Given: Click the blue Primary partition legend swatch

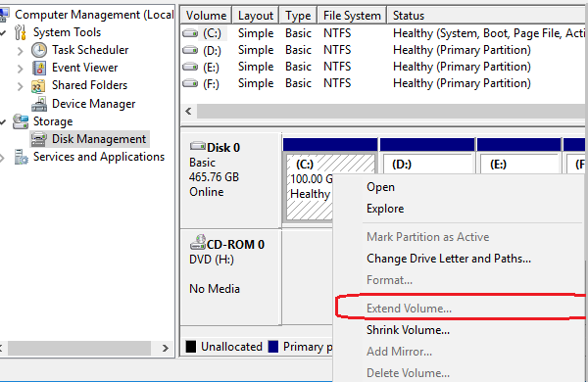Looking at the screenshot, I should 273,347.
